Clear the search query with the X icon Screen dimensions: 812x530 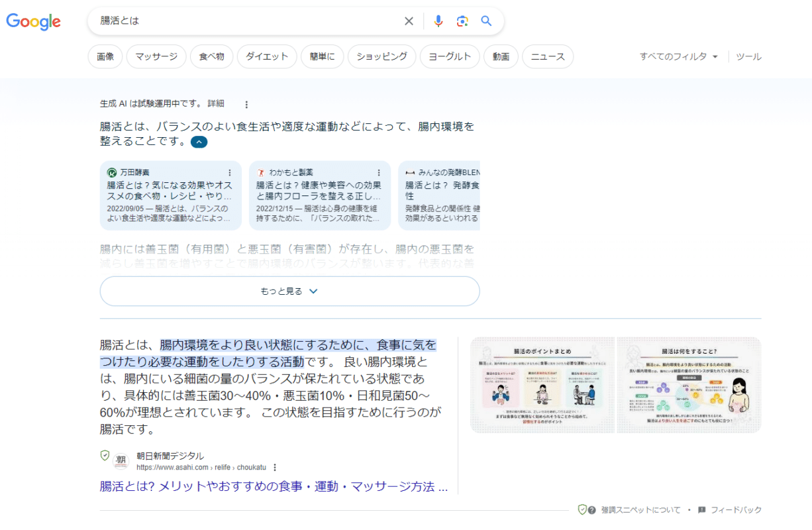tap(409, 21)
